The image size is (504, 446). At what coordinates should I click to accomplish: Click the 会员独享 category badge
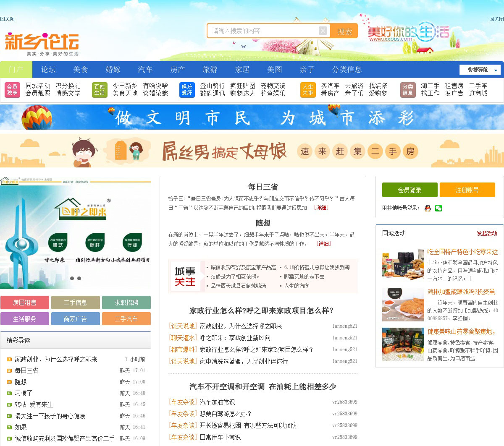[12, 90]
